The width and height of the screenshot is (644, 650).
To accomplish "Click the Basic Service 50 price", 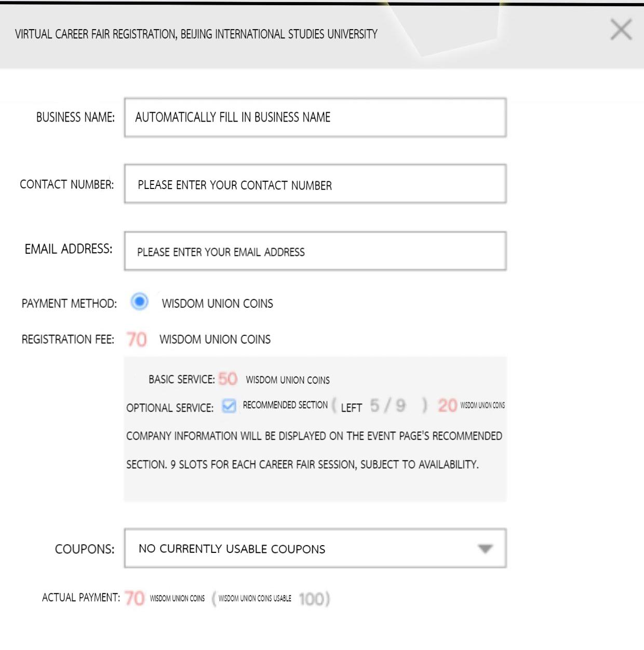I will coord(227,379).
